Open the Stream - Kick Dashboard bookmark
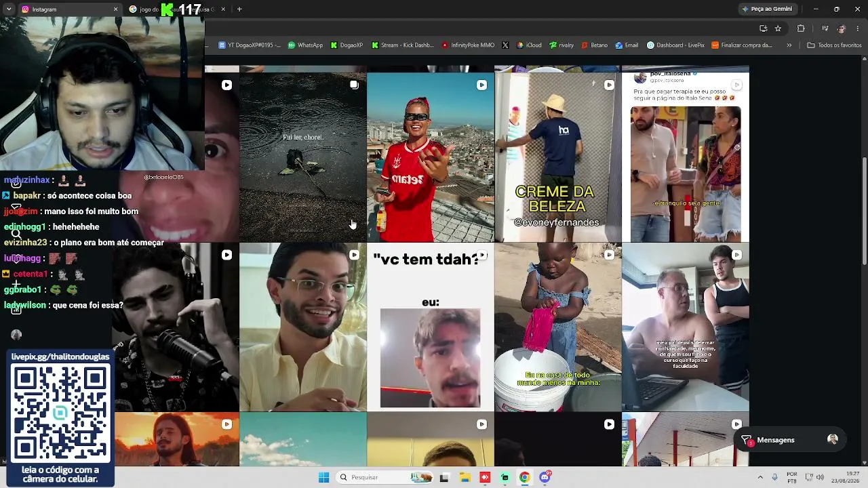868x488 pixels. click(402, 45)
